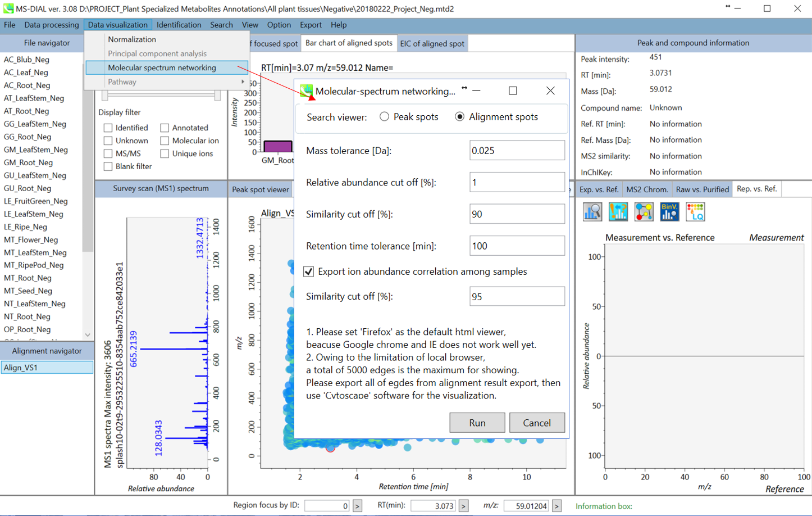
Task: Click the arrow next to m/z field
Action: pyautogui.click(x=556, y=506)
